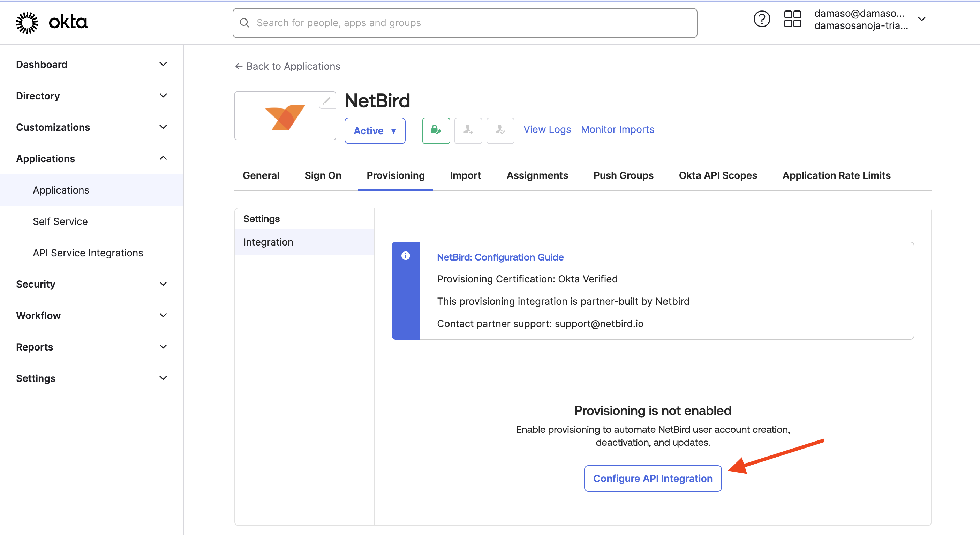Edit the NetBird app logo with pencil icon
The width and height of the screenshot is (980, 535).
(326, 101)
